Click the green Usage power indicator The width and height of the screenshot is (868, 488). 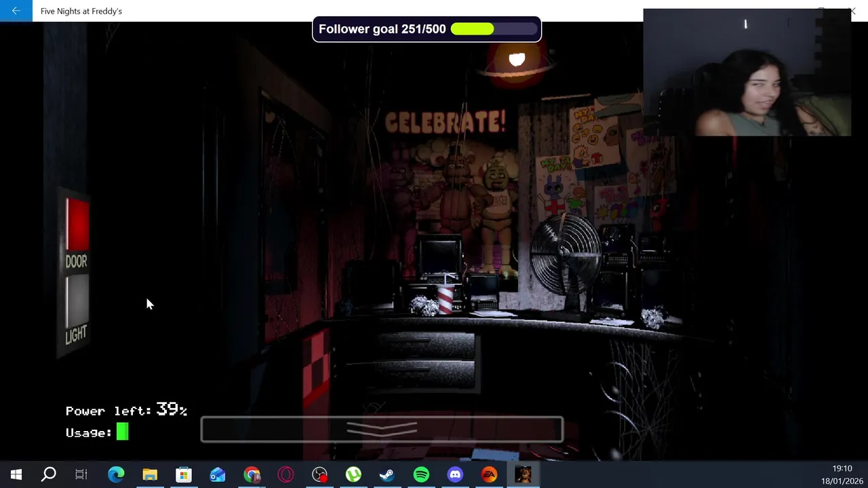click(x=122, y=432)
